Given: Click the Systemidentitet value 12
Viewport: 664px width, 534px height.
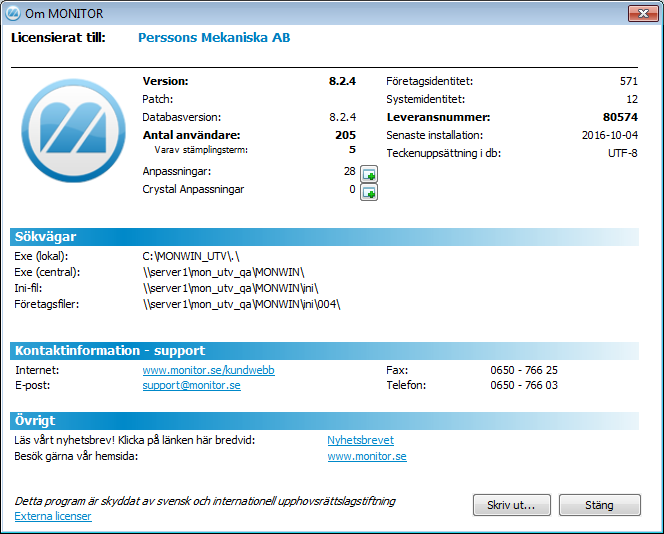Looking at the screenshot, I should (632, 99).
